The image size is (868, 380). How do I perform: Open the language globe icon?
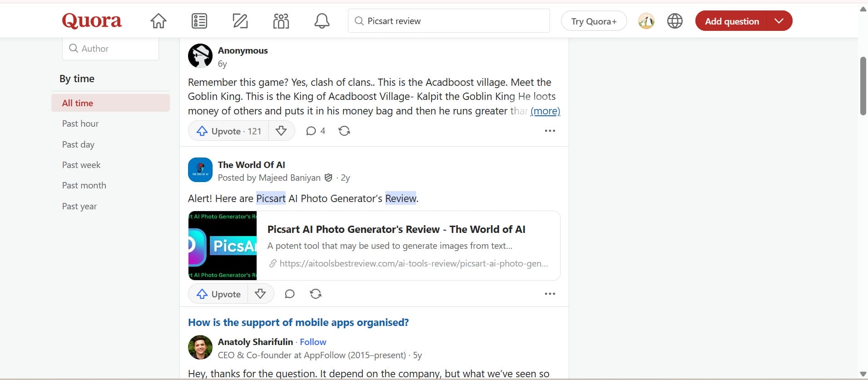[x=675, y=21]
